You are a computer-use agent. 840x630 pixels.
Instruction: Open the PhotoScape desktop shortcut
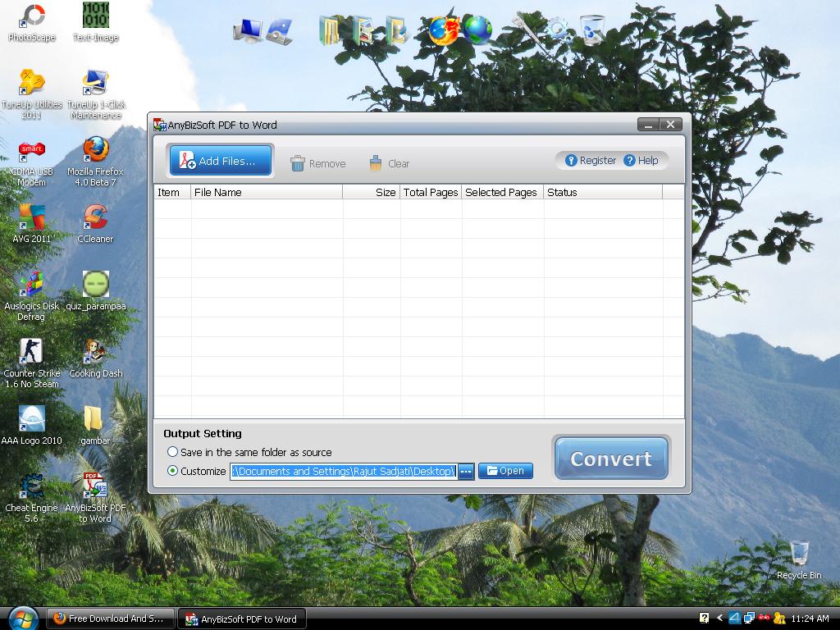[32, 23]
